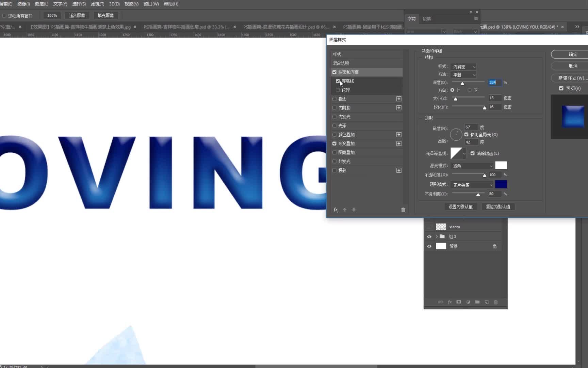Click the delete effect trash icon in dialog
Viewport: 588px width, 368px height.
[x=403, y=210]
